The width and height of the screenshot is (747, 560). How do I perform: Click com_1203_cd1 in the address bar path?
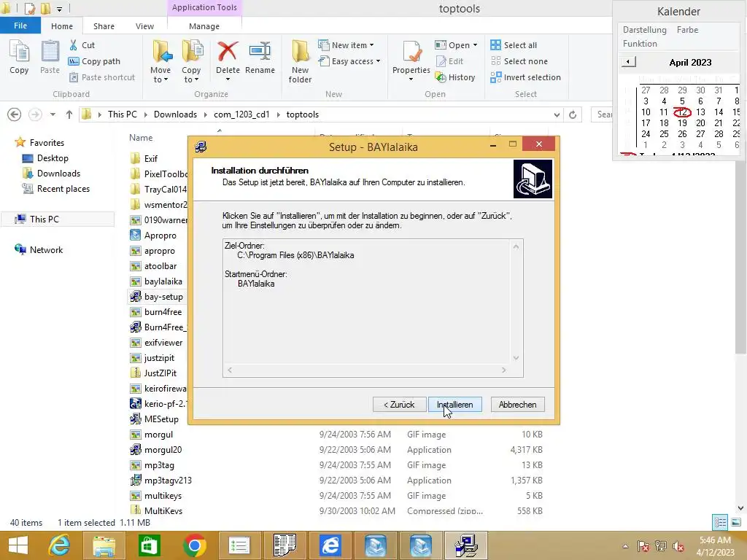[241, 114]
